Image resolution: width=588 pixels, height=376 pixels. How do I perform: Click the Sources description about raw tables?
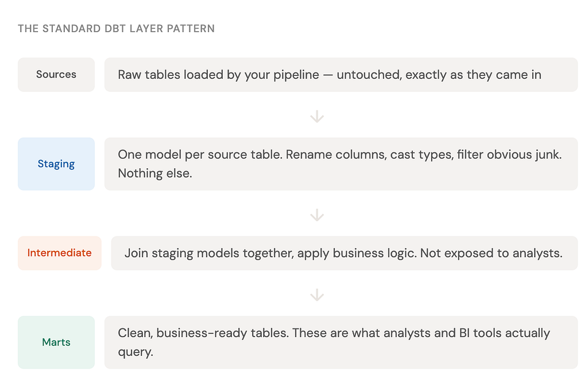click(341, 75)
